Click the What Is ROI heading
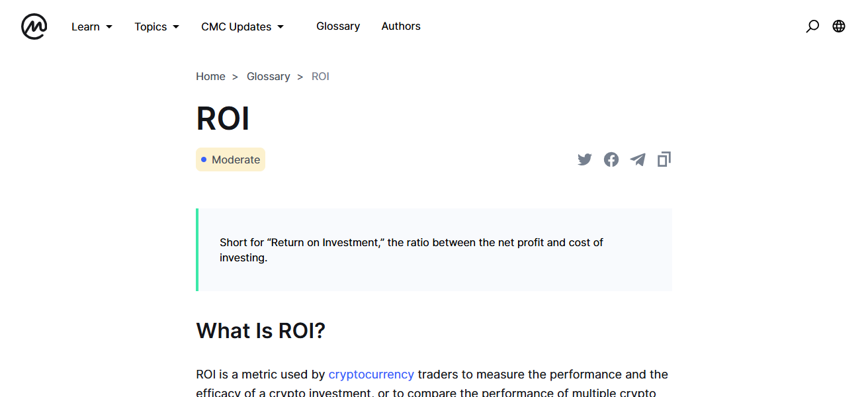The width and height of the screenshot is (868, 397). (x=260, y=330)
